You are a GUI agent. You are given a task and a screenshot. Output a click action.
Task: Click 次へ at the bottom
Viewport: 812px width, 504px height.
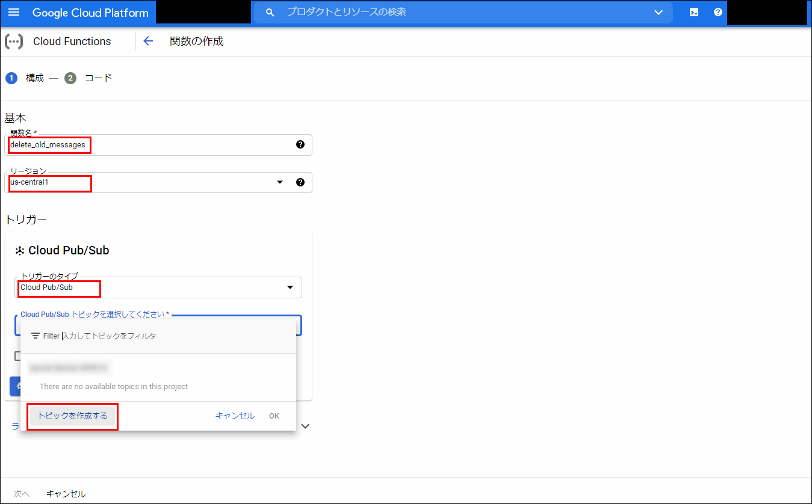coord(22,494)
